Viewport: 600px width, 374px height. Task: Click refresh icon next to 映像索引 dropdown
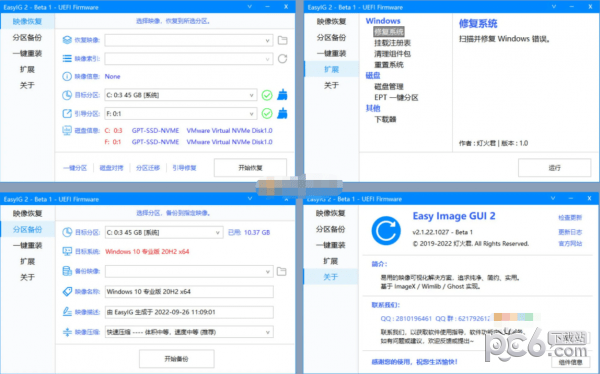click(x=282, y=59)
